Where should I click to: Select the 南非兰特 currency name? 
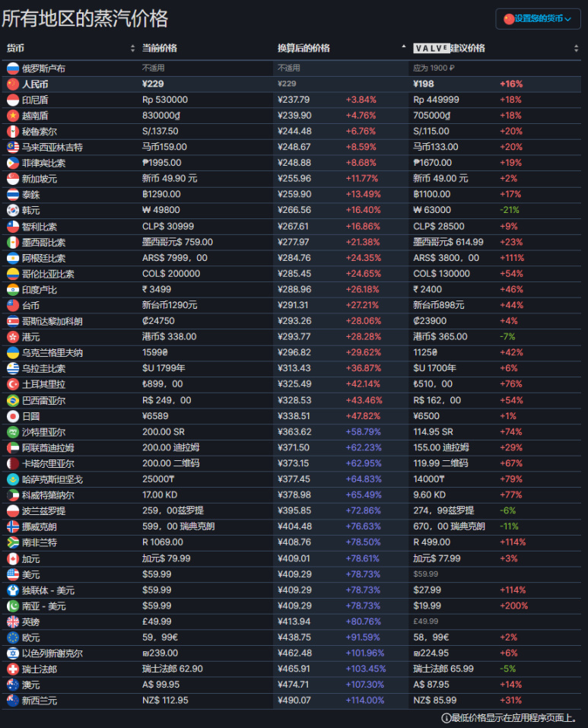click(40, 542)
